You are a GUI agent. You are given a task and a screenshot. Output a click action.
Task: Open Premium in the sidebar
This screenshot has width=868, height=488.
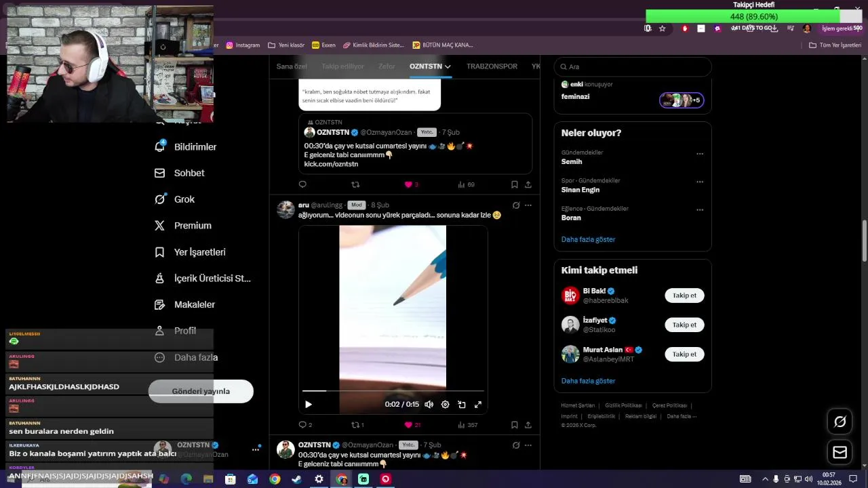183,226
